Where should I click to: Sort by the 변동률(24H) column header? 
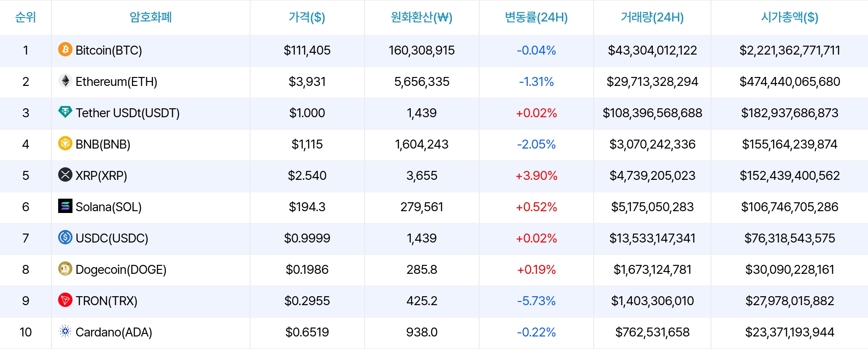coord(536,17)
